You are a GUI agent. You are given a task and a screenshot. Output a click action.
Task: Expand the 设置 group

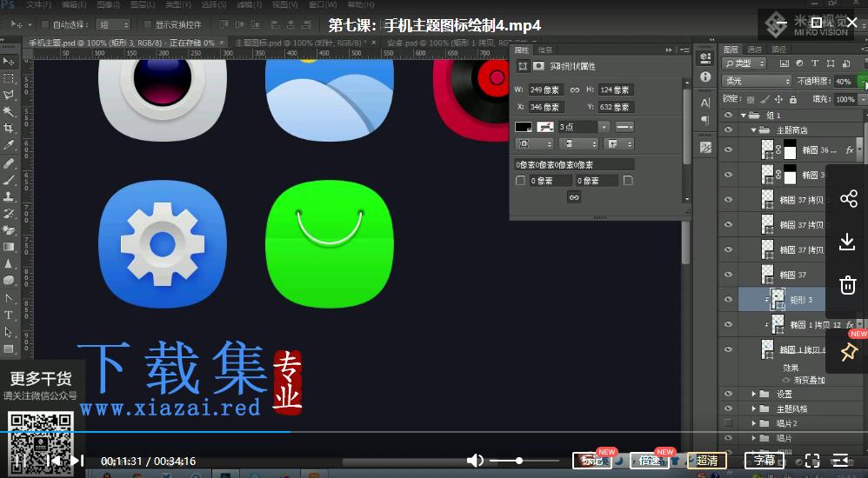pos(754,394)
